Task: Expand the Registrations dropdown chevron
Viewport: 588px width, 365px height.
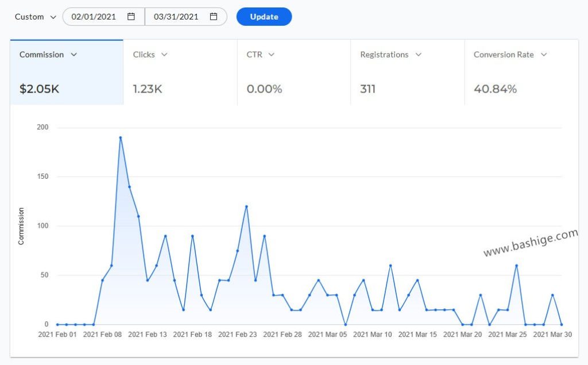Action: pos(418,55)
